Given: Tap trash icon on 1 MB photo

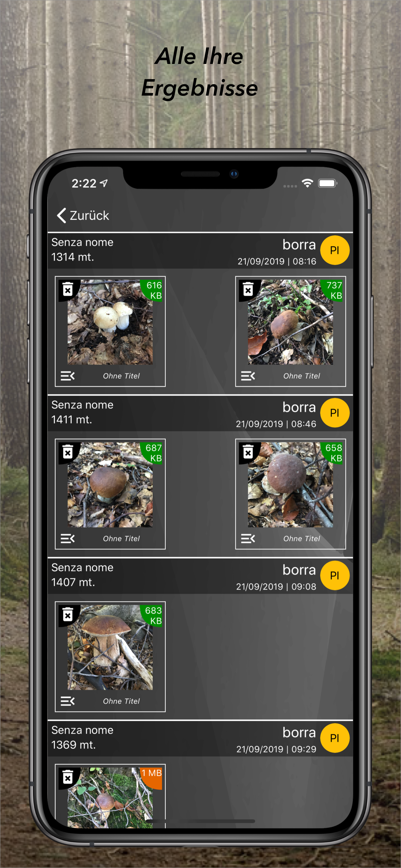Looking at the screenshot, I should pos(68,777).
